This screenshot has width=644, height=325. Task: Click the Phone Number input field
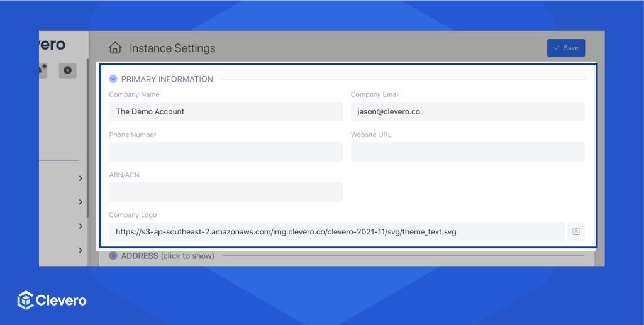coord(226,152)
